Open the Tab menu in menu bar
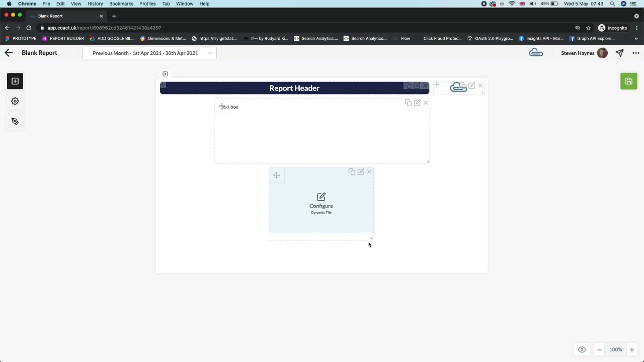Screen dimensions: 644x362 click(166, 4)
